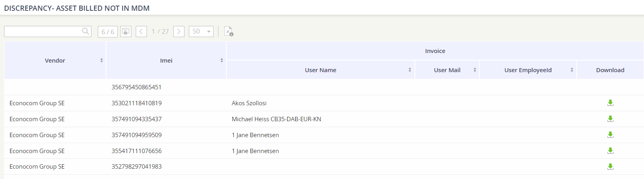The width and height of the screenshot is (644, 179).
Task: Click the restore columns layout icon
Action: (x=126, y=31)
